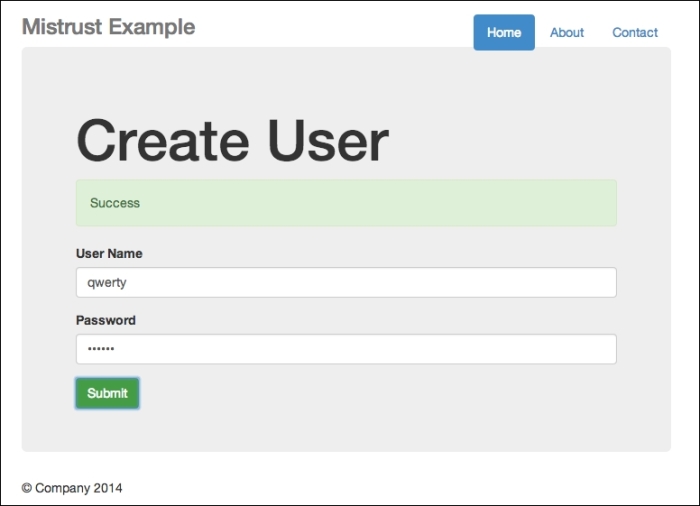Click the green Success alert banner
Viewport: 700px width, 506px height.
pyautogui.click(x=346, y=203)
